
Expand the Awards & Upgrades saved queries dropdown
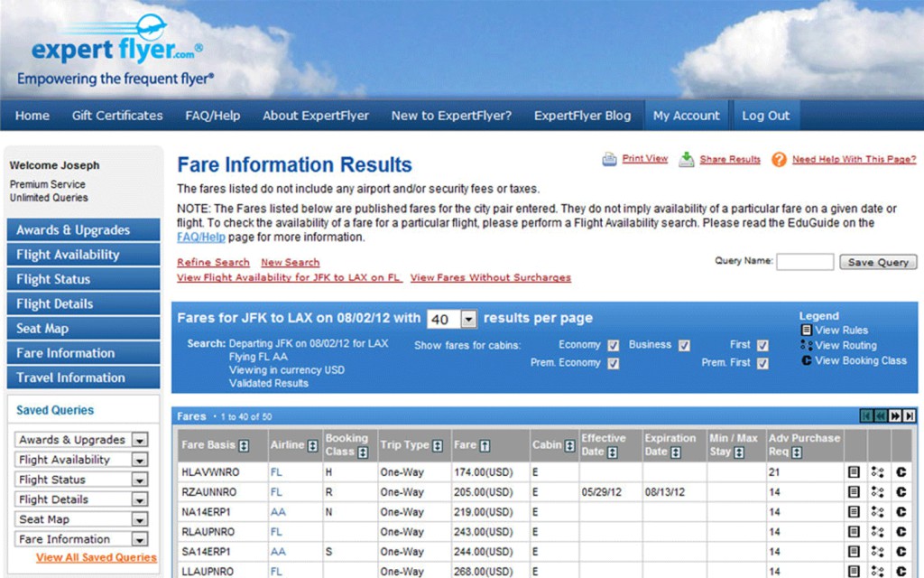pyautogui.click(x=139, y=440)
